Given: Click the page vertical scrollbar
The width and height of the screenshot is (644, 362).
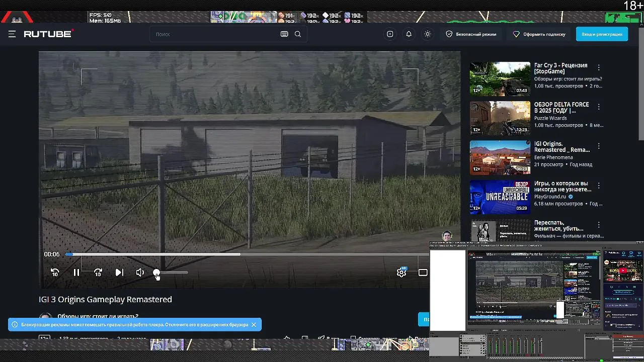Looking at the screenshot, I should [641, 83].
